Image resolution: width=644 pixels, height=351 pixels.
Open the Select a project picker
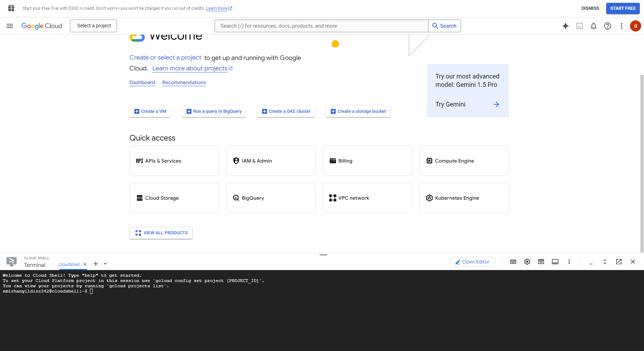click(x=93, y=26)
